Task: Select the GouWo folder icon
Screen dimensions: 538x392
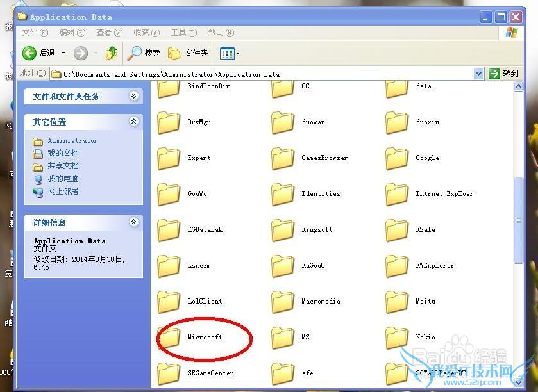Action: (x=169, y=194)
